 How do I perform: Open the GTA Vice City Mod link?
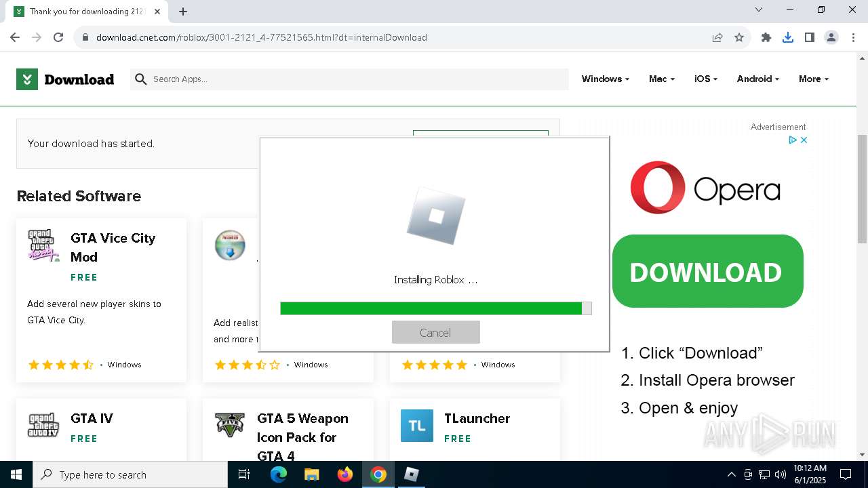113,247
